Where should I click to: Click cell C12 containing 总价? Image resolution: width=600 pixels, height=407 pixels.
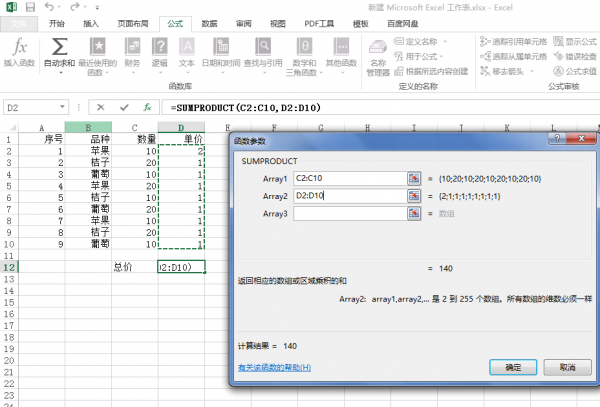[x=135, y=267]
